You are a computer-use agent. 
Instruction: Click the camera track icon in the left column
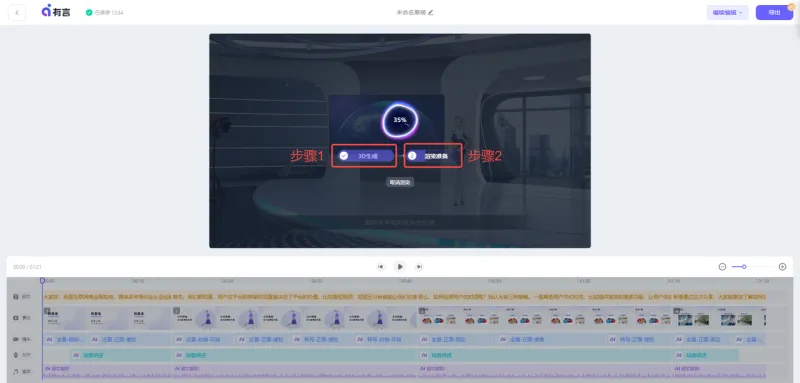pos(16,339)
